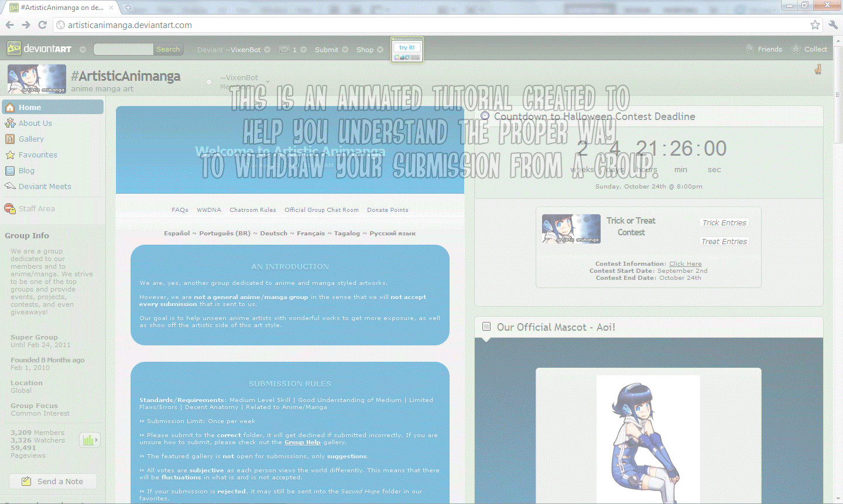Open the FAQs link
The width and height of the screenshot is (843, 504).
(180, 210)
